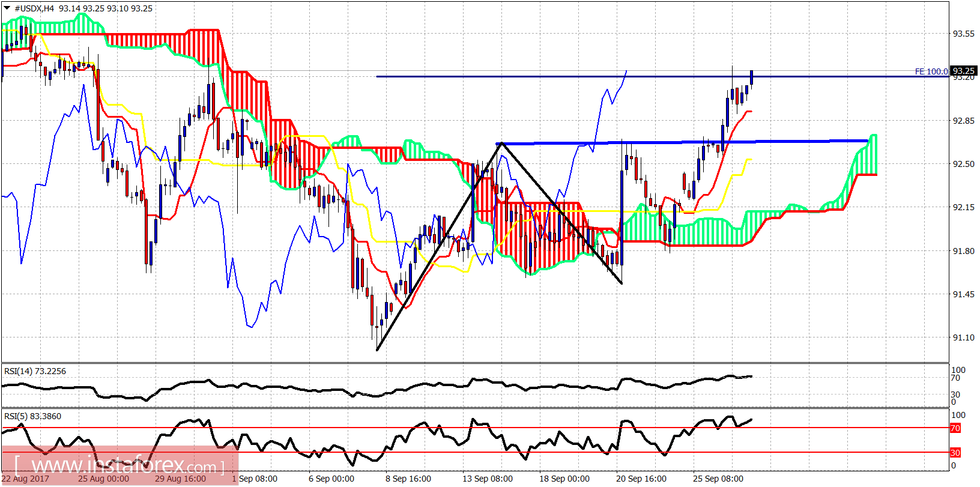Screen dimensions: 980x487
Task: Click the 20 Sep 16:00 time axis label
Action: click(x=641, y=479)
